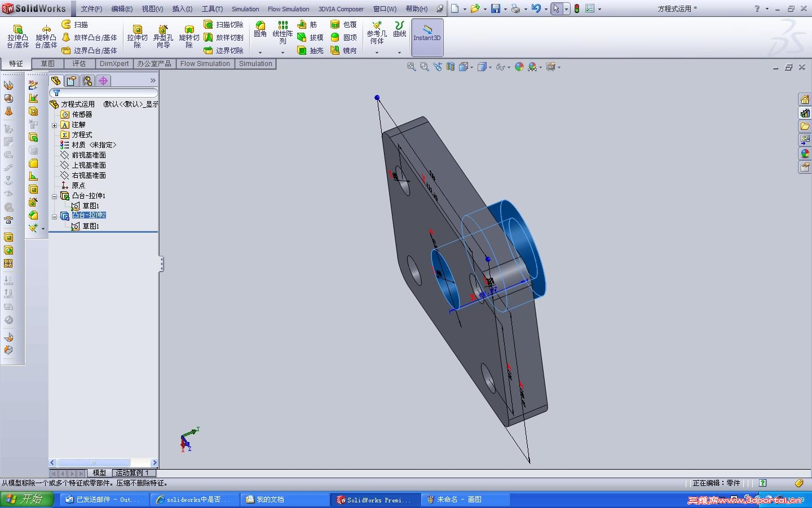
Task: Open the 参考几何体 reference geometry tool
Action: pyautogui.click(x=377, y=33)
